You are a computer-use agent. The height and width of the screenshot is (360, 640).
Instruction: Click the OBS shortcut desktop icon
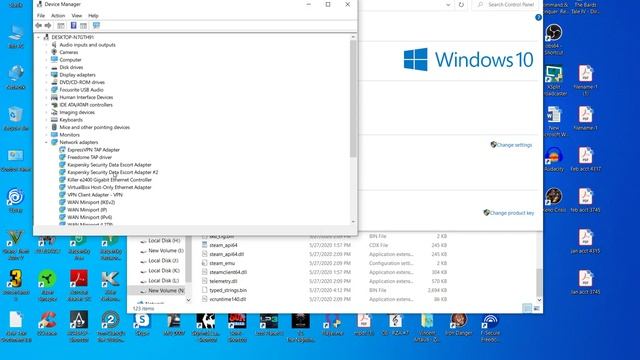[554, 40]
